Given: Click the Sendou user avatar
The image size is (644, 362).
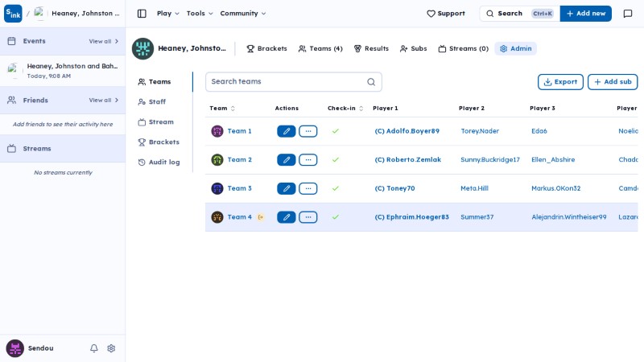Looking at the screenshot, I should click(x=14, y=348).
